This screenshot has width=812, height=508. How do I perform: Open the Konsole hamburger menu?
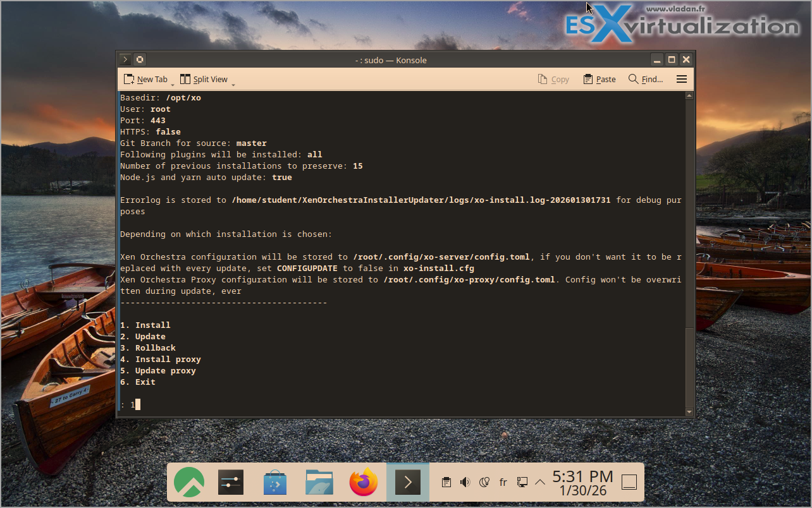click(681, 79)
